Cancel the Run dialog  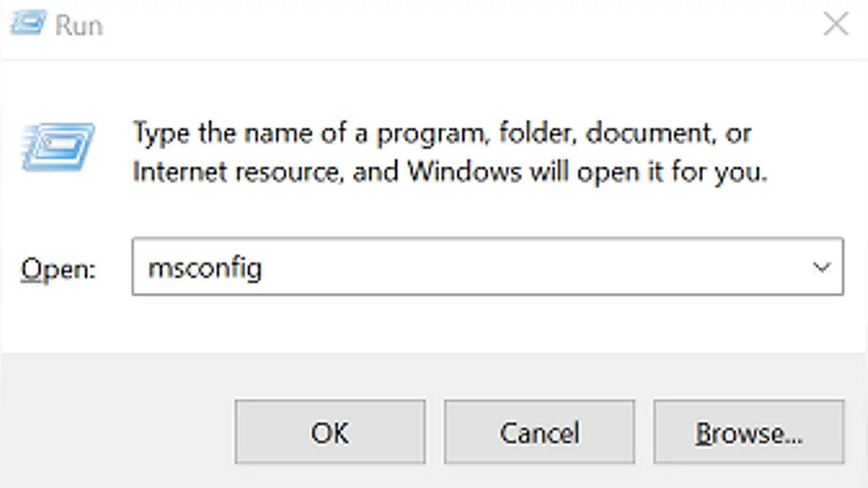point(539,432)
